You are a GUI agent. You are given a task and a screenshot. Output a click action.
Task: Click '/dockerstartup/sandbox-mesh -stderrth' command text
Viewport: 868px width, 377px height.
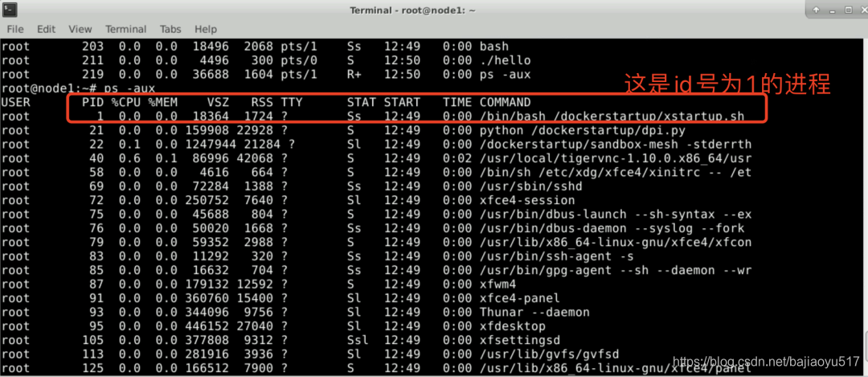(616, 145)
